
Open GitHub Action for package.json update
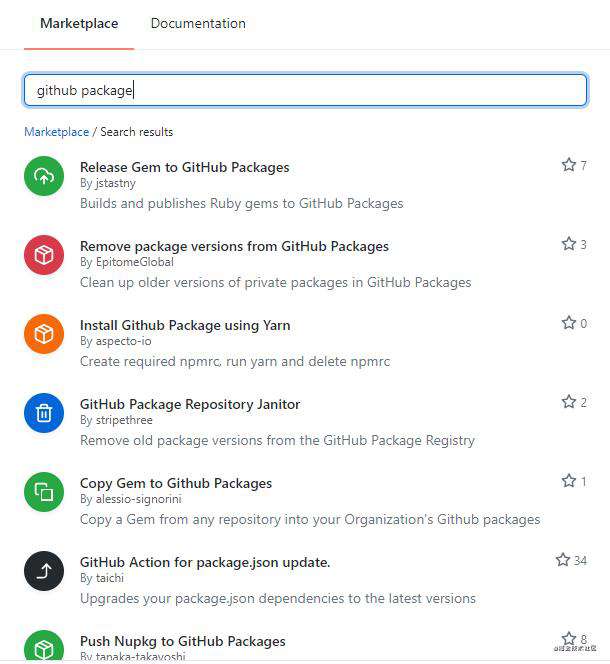(x=205, y=562)
